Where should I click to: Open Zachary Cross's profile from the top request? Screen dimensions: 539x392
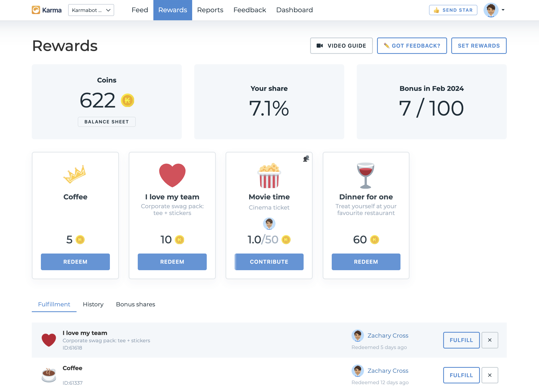tap(388, 336)
